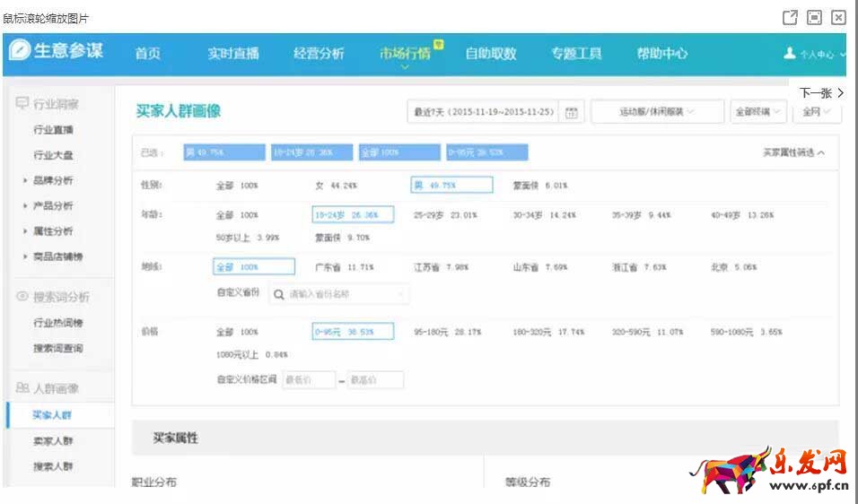Switch to the 实时直播 tab

coord(233,54)
